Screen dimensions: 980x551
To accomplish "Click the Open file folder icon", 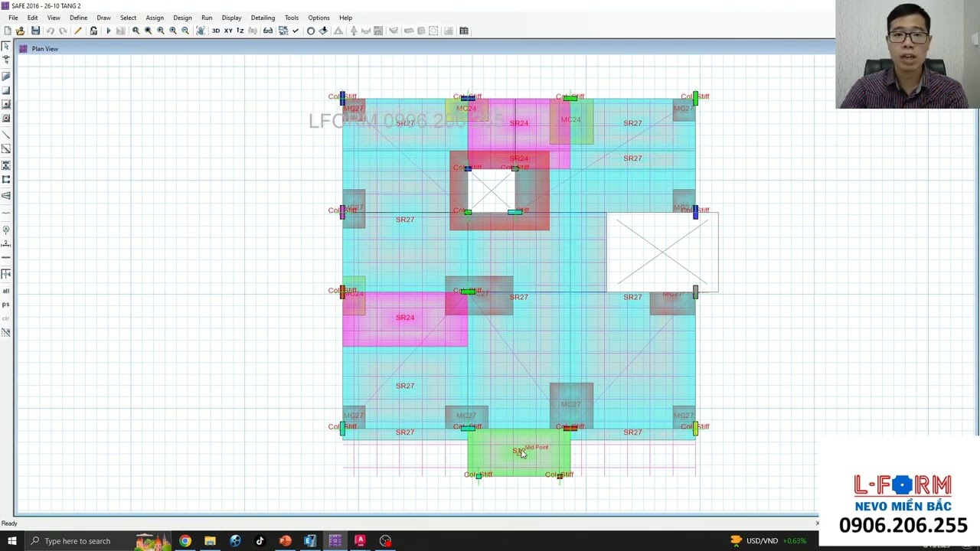I will [21, 31].
